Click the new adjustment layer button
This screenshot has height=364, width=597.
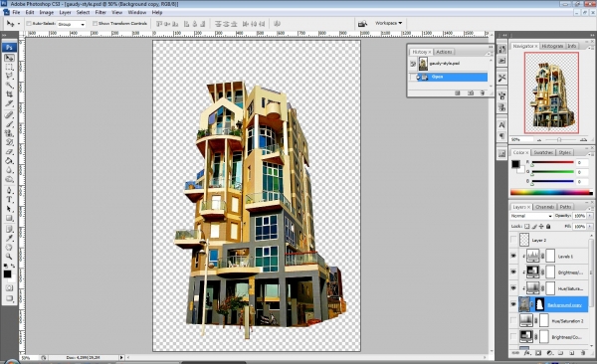coord(549,353)
